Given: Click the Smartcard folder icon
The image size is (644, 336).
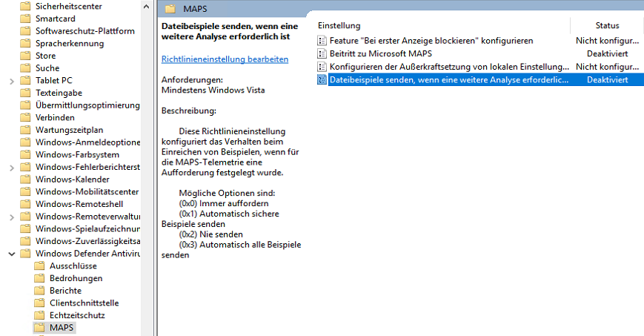Looking at the screenshot, I should pos(26,19).
